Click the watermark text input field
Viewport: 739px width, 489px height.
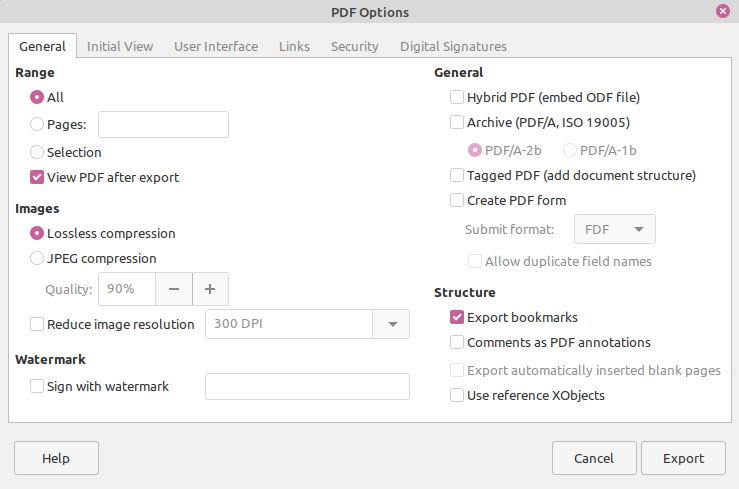pyautogui.click(x=307, y=386)
